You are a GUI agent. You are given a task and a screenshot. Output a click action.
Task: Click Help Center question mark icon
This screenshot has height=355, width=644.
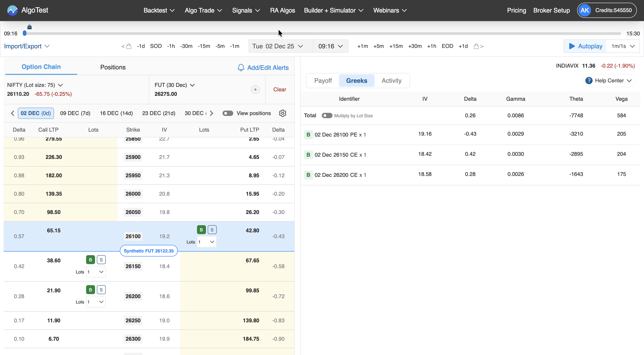(x=589, y=81)
